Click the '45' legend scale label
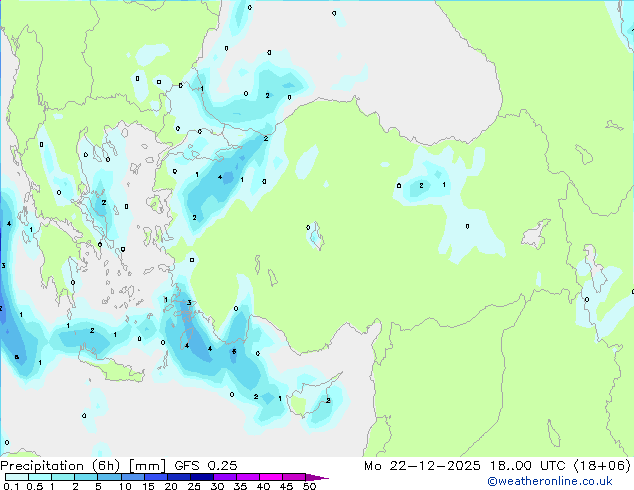 point(286,486)
